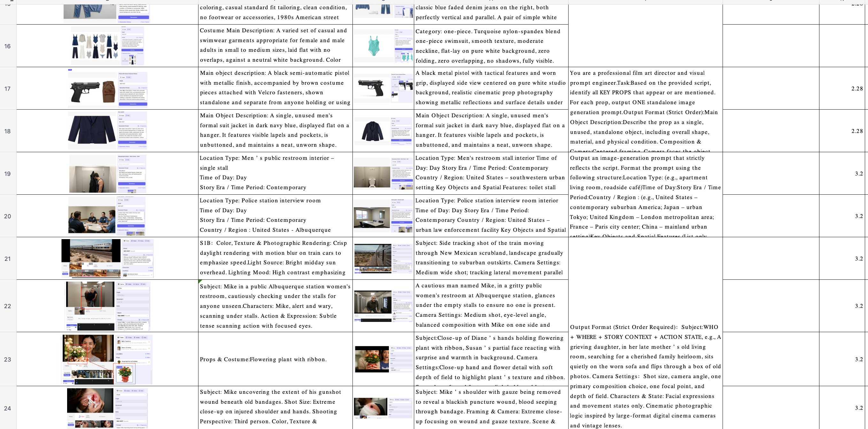Click the two men in restroom screenshot
Screen dimensions: 868x429
coord(107,306)
